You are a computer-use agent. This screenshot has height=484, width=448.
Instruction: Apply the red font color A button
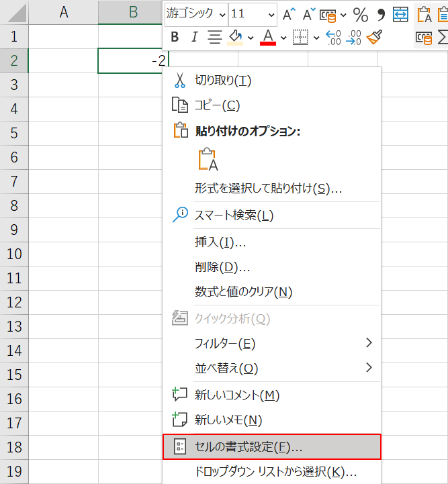tap(268, 38)
